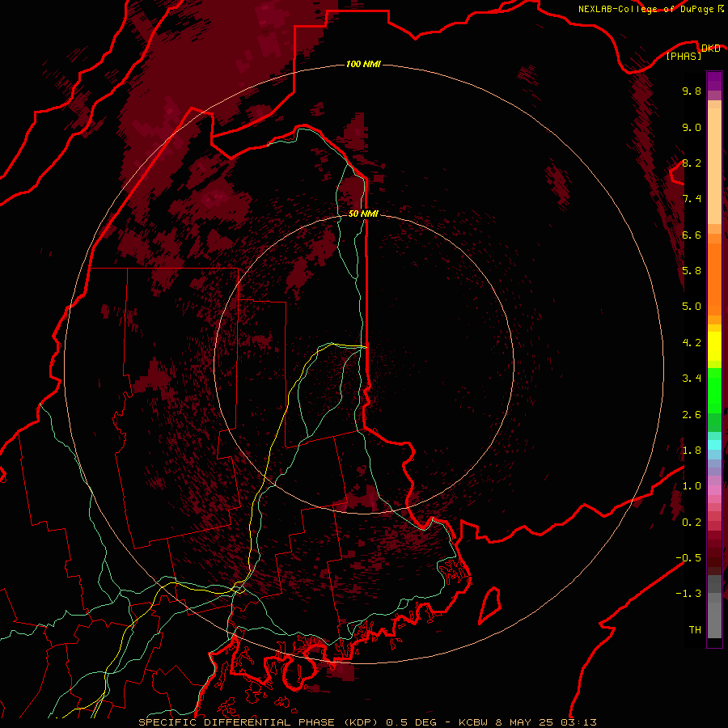This screenshot has width=728, height=728.
Task: Click the -0.5 scale value
Action: coord(688,558)
